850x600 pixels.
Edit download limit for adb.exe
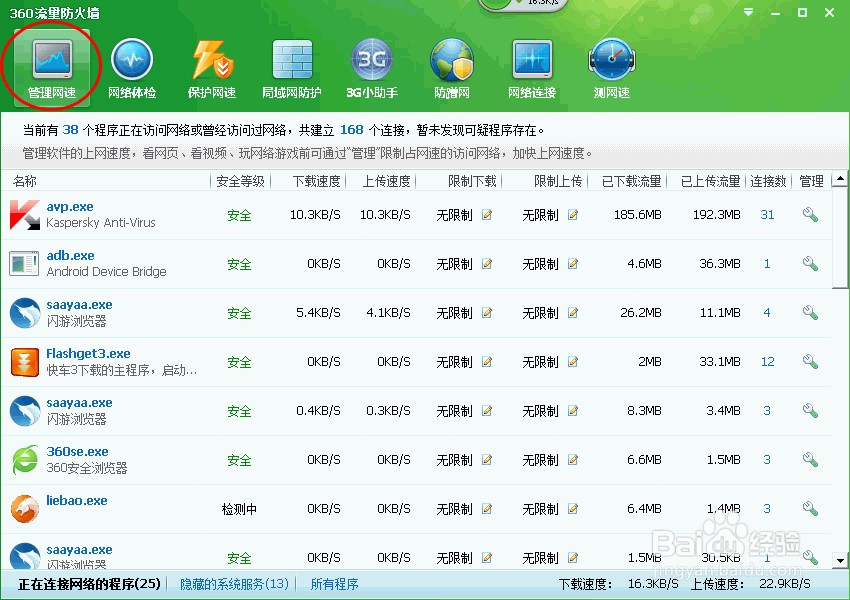point(487,264)
